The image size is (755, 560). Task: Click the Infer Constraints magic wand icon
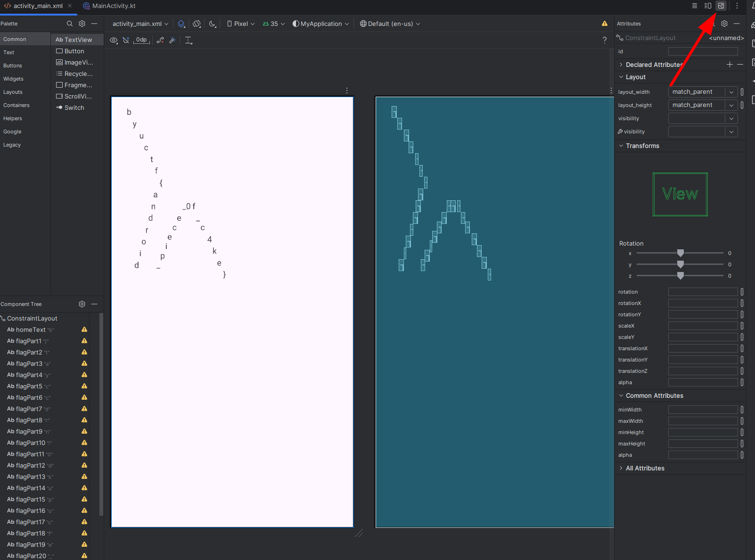pyautogui.click(x=172, y=40)
